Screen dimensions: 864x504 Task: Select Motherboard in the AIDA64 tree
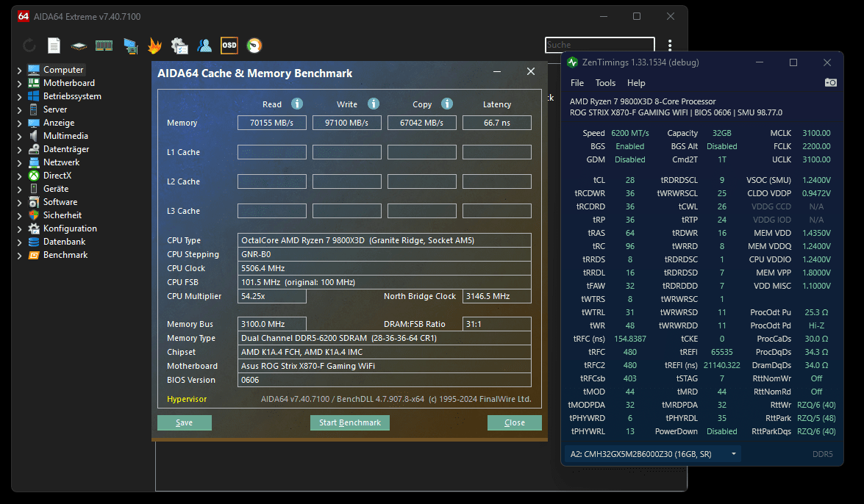[69, 83]
